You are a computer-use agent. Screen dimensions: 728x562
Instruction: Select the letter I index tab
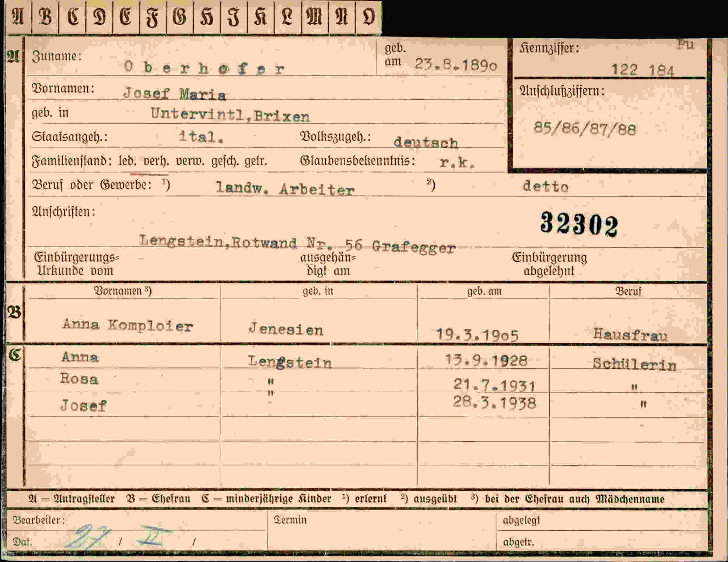234,17
